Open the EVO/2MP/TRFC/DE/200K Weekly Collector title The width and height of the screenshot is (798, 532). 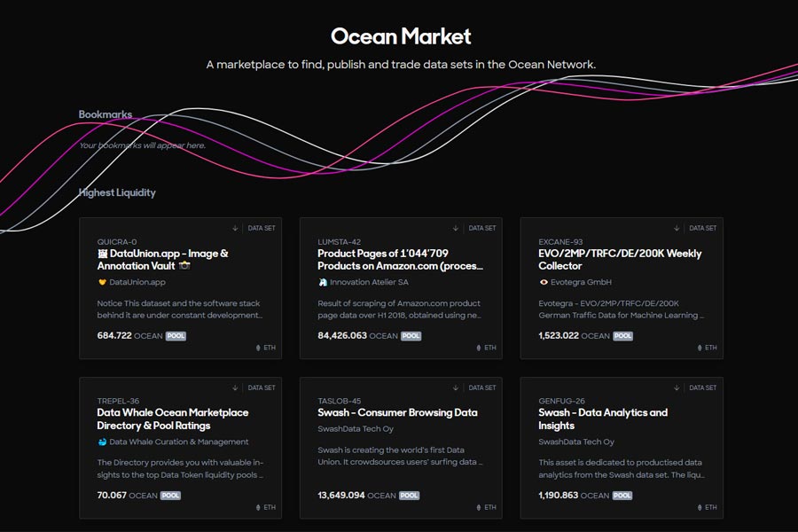620,259
